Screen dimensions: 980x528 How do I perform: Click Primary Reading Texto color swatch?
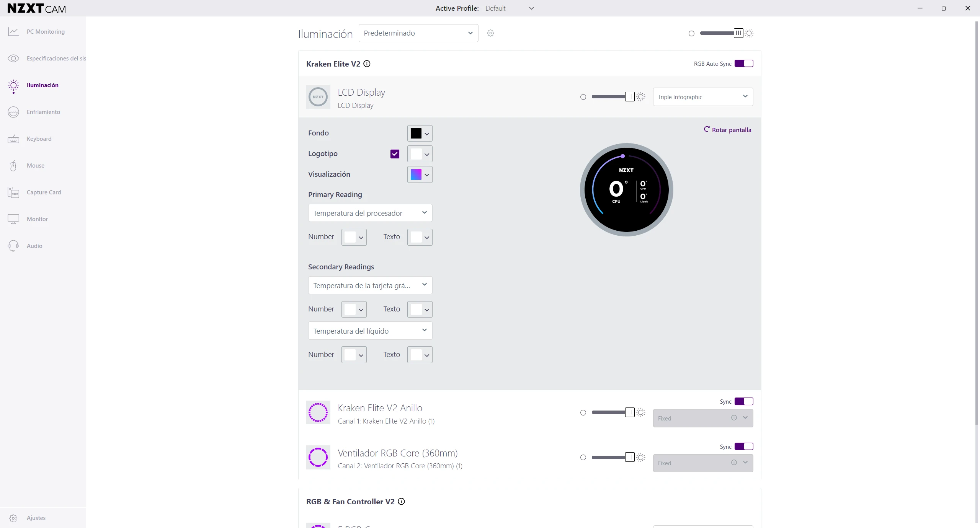pyautogui.click(x=416, y=237)
